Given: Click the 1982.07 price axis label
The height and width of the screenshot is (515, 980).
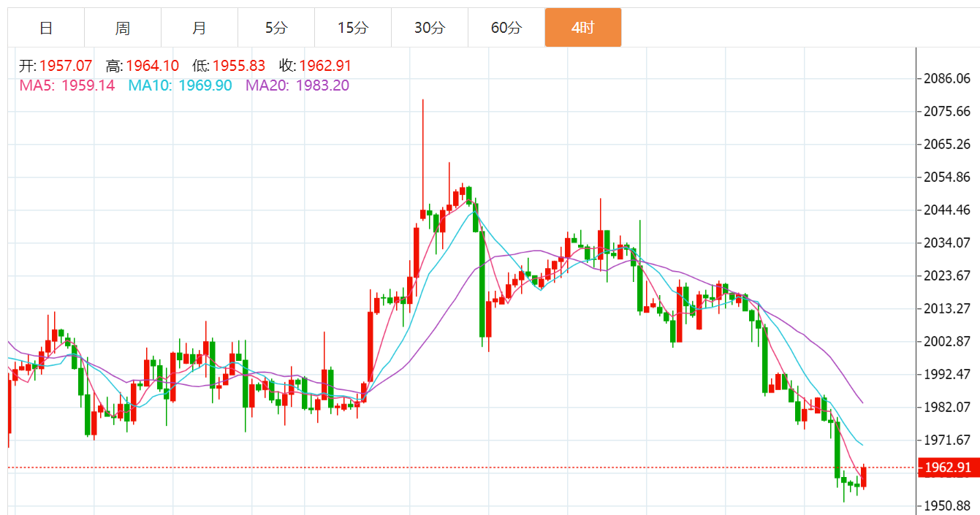Looking at the screenshot, I should (x=948, y=407).
